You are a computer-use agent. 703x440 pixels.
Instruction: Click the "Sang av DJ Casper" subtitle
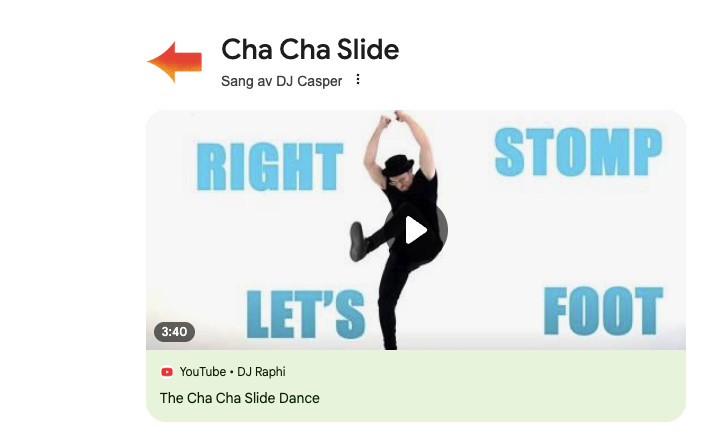[281, 81]
